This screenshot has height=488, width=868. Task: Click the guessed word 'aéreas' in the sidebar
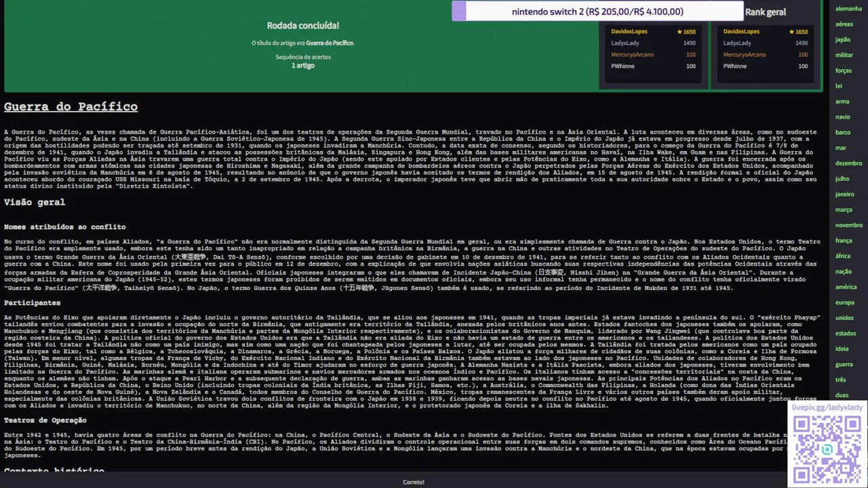point(844,24)
